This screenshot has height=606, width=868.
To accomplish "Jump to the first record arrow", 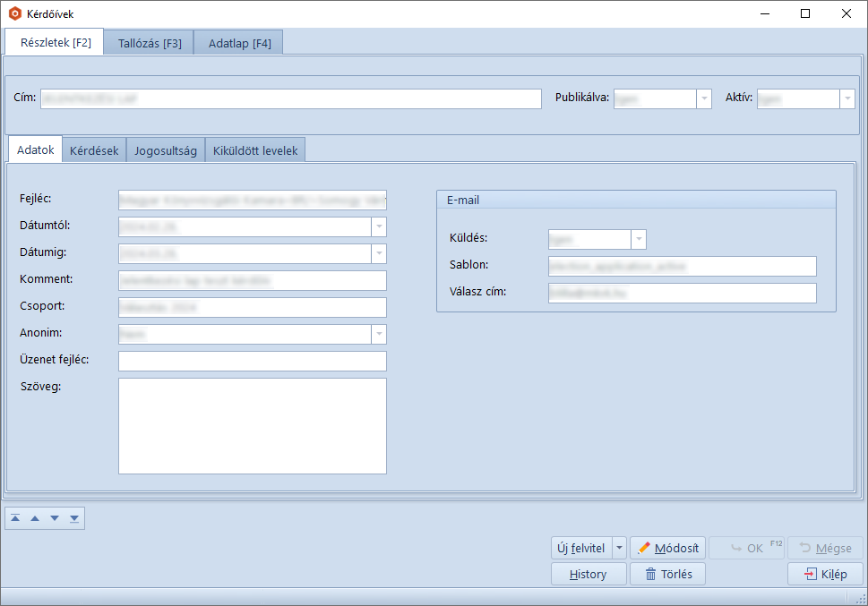I will tap(15, 518).
